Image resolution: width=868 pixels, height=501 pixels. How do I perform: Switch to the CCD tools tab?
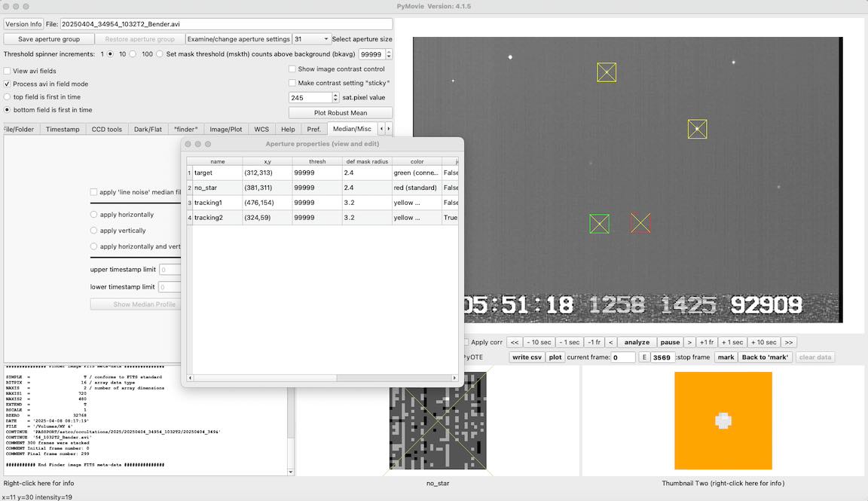click(106, 129)
